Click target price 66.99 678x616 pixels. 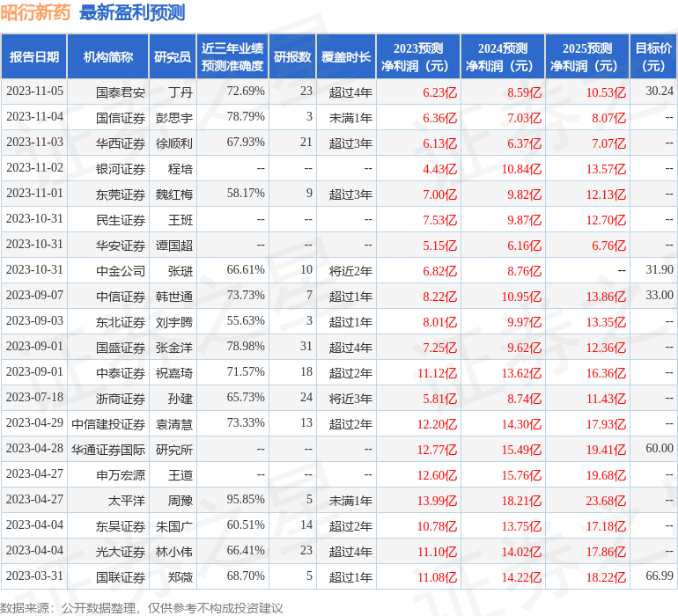tap(660, 576)
